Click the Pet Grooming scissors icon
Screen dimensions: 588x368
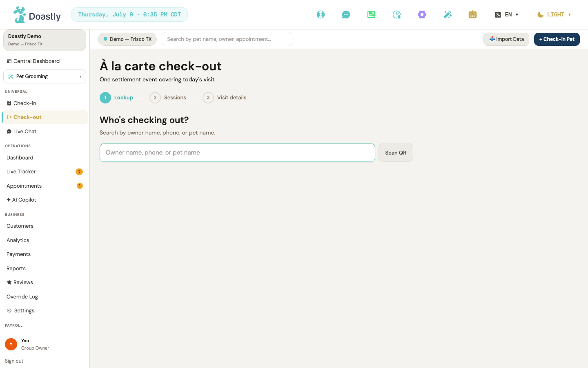point(11,76)
